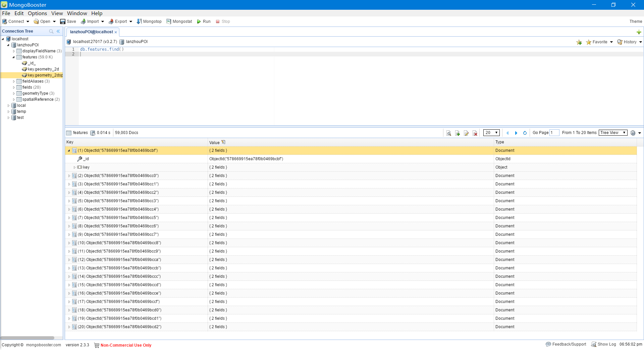Expand the test database node

click(8, 118)
